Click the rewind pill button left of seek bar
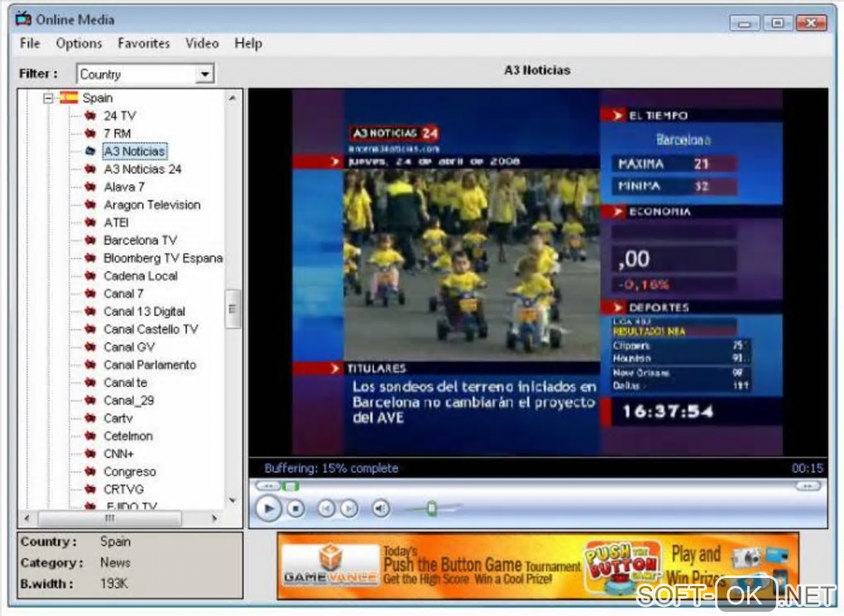The width and height of the screenshot is (844, 616). point(268,486)
